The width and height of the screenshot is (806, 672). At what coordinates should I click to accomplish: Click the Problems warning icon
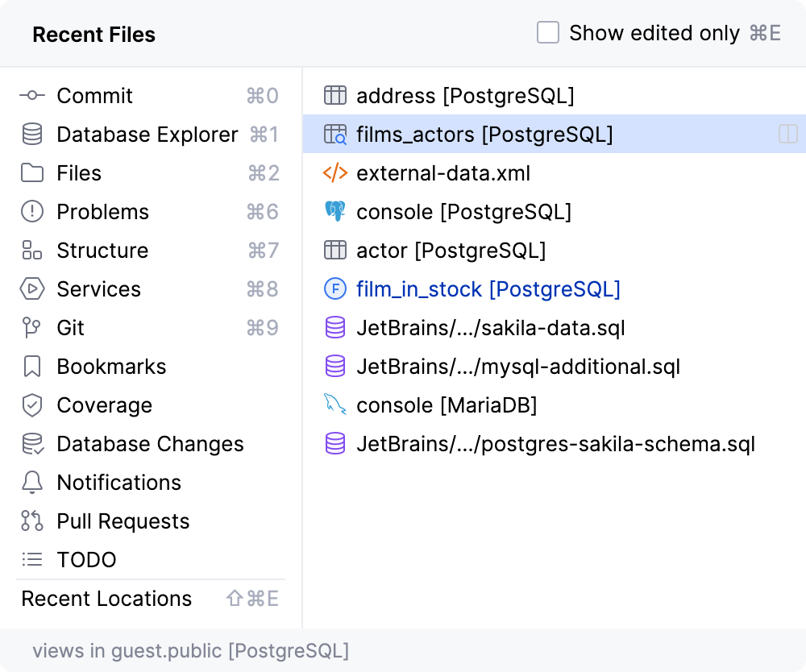click(32, 212)
